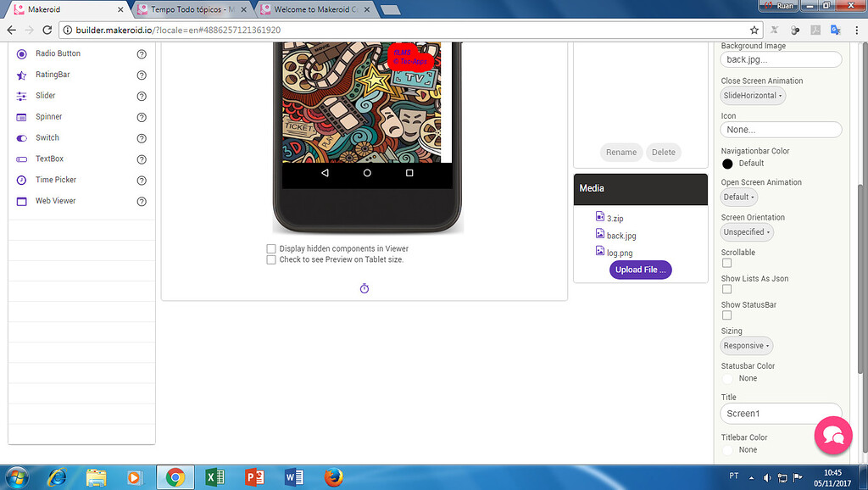Switch to the Tempo Todo tópicos tab
The width and height of the screenshot is (868, 490).
(192, 9)
